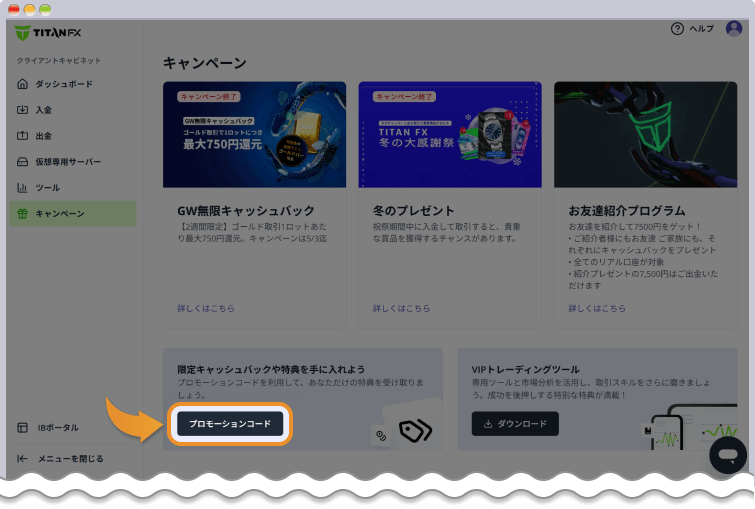
Task: Click 限定キャッシュバックや特典を手に入れよう heading
Action: 271,369
